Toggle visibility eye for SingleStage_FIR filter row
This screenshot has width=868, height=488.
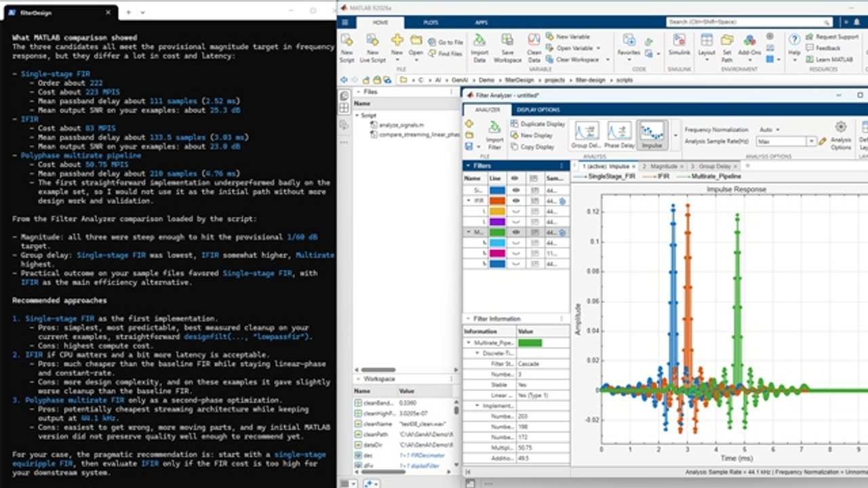515,190
